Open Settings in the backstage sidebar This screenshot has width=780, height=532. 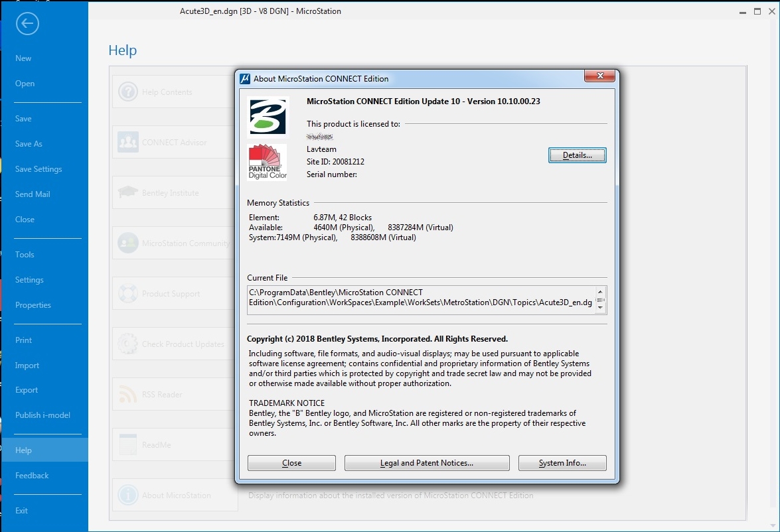(x=29, y=280)
